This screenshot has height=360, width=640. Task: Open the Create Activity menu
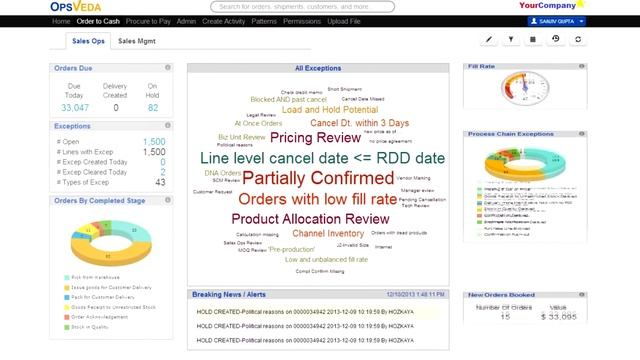(x=223, y=21)
